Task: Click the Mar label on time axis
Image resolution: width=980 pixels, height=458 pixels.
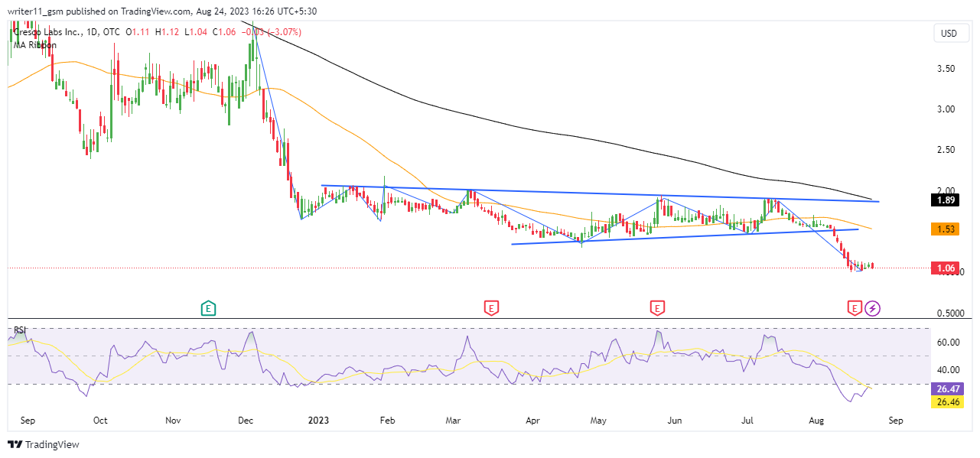Action: (453, 421)
